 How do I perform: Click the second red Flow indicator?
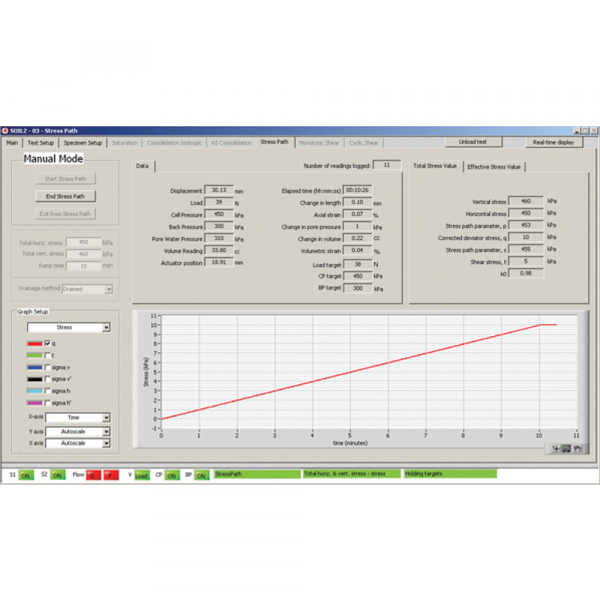point(111,474)
